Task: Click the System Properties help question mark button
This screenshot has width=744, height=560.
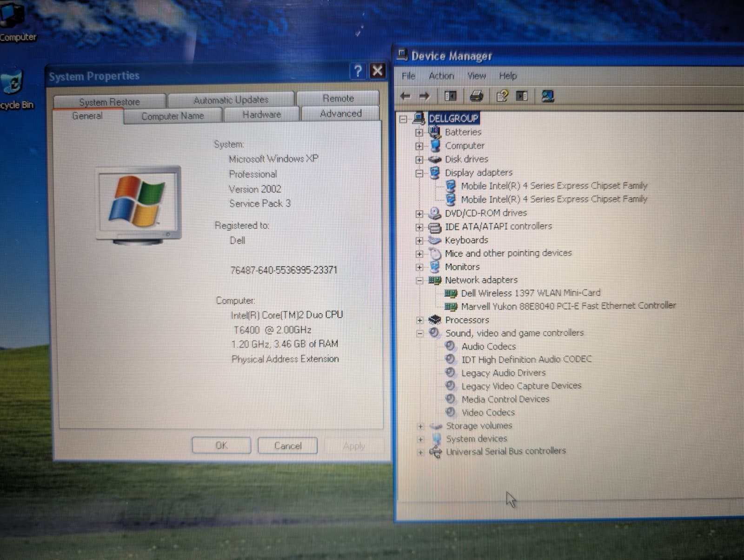Action: 358,71
